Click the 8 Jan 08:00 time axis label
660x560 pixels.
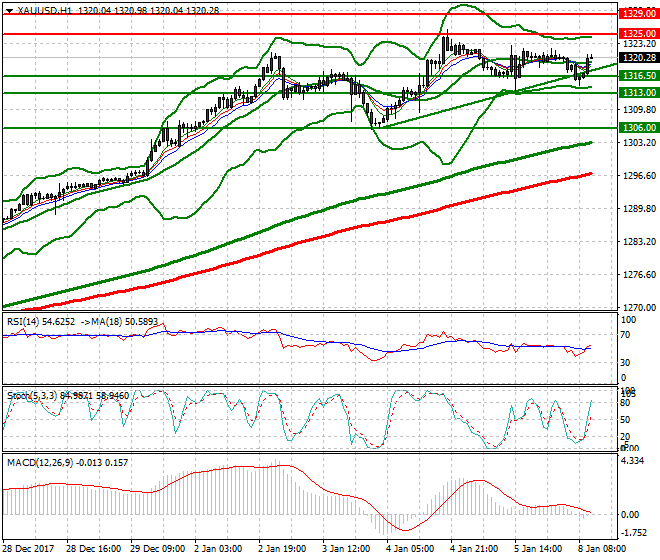point(602,549)
